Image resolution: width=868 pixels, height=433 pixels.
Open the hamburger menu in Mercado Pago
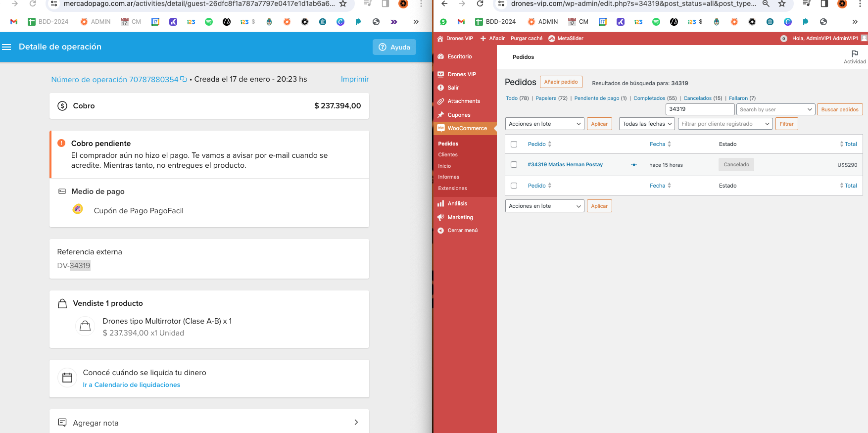[6, 47]
